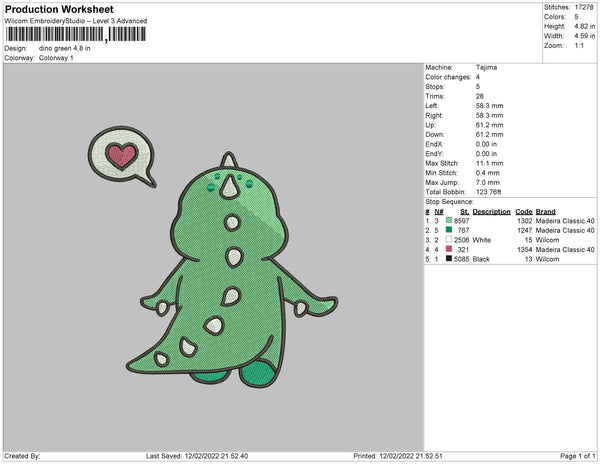The height and width of the screenshot is (464, 600).
Task: Click the Max Jump value '7.0 mm'
Action: 488,182
